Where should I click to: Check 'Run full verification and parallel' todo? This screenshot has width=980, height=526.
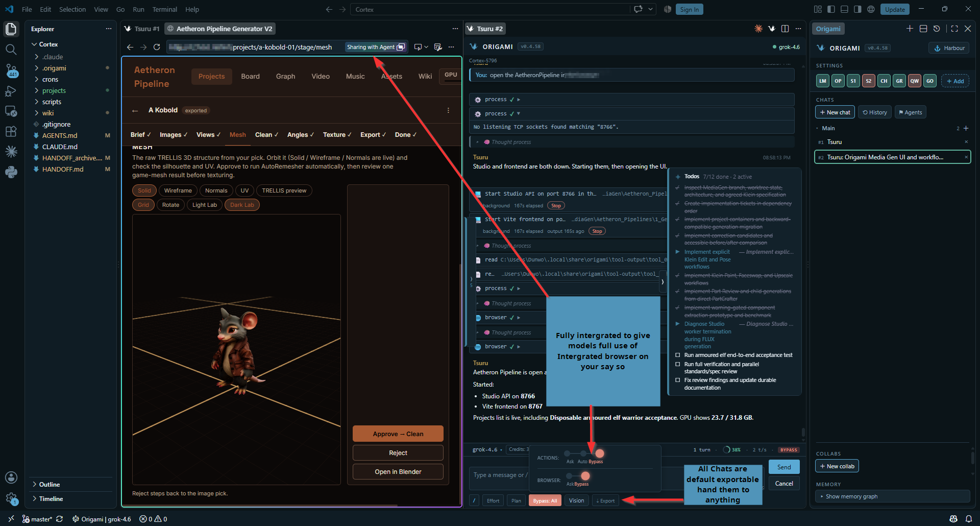[678, 364]
